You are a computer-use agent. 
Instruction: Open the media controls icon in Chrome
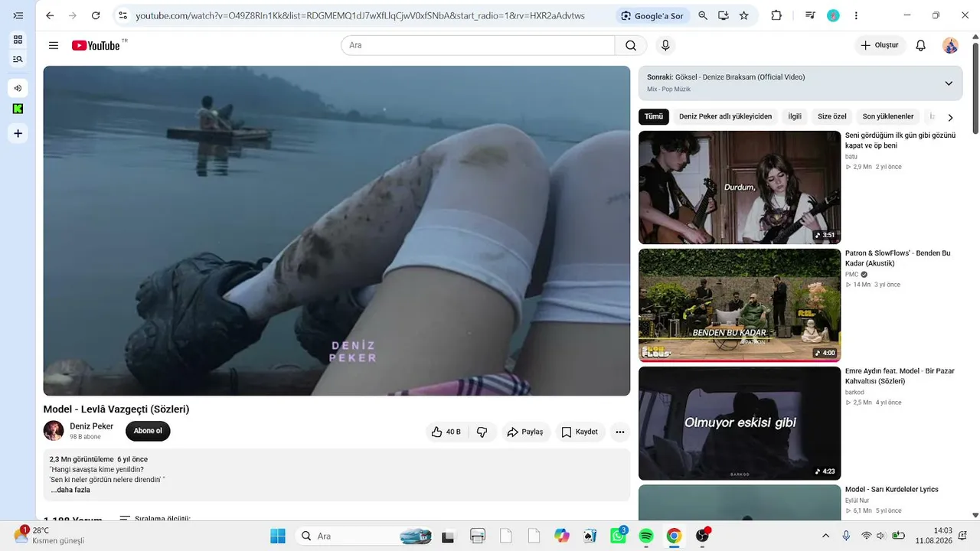(811, 15)
